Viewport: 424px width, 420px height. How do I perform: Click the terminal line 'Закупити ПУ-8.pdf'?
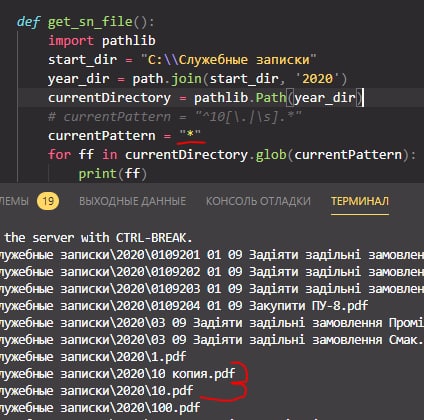coord(184,306)
